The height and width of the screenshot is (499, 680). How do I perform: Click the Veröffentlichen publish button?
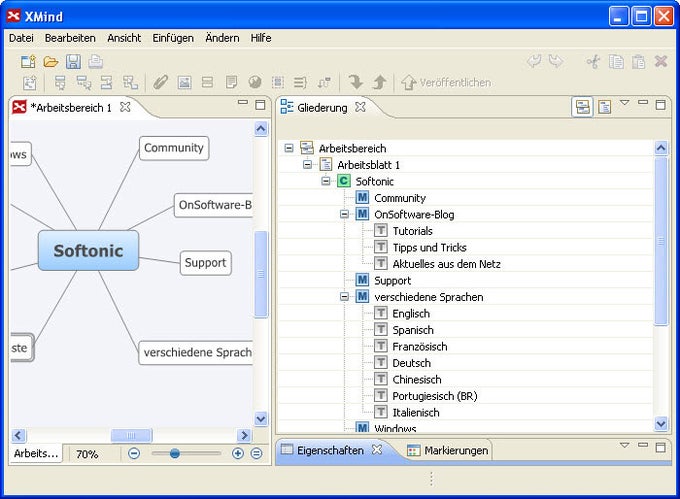coord(446,82)
